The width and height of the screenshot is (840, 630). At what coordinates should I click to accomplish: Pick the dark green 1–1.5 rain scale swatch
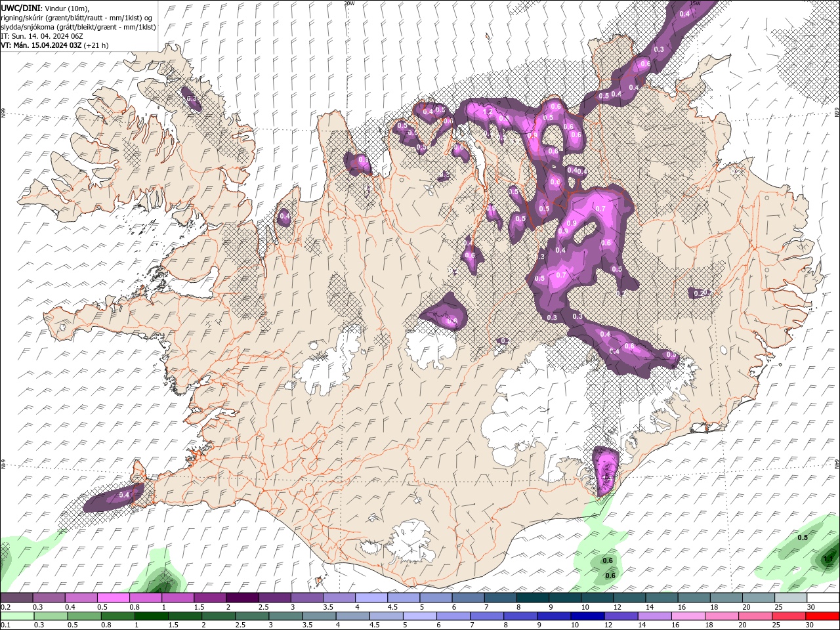[152, 616]
